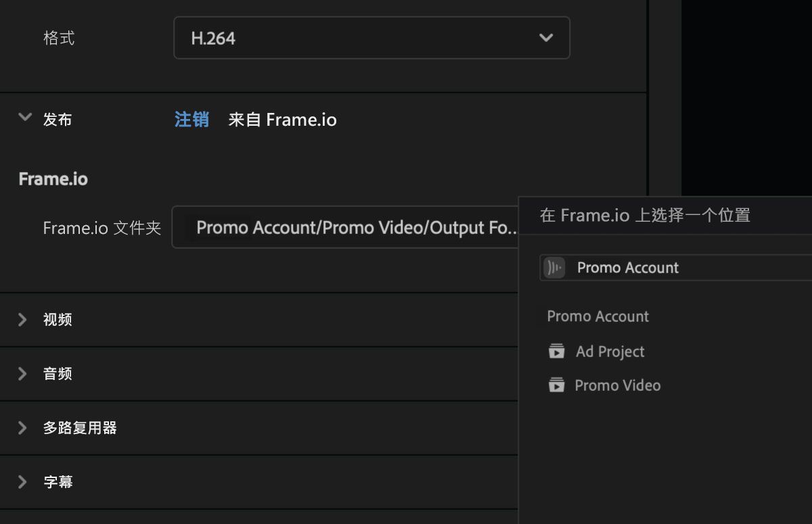812x524 pixels.
Task: Open the Frame.io 文件夹 path field
Action: (x=345, y=227)
